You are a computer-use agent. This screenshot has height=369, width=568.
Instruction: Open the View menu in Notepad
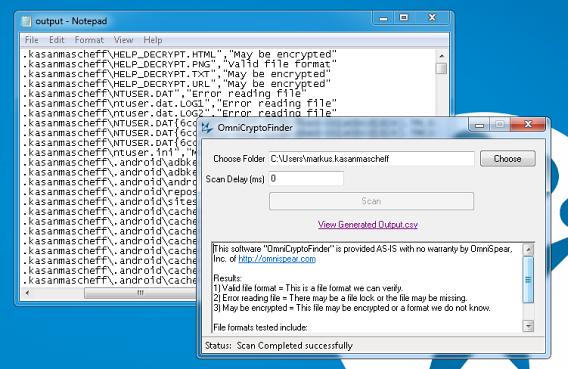click(123, 40)
